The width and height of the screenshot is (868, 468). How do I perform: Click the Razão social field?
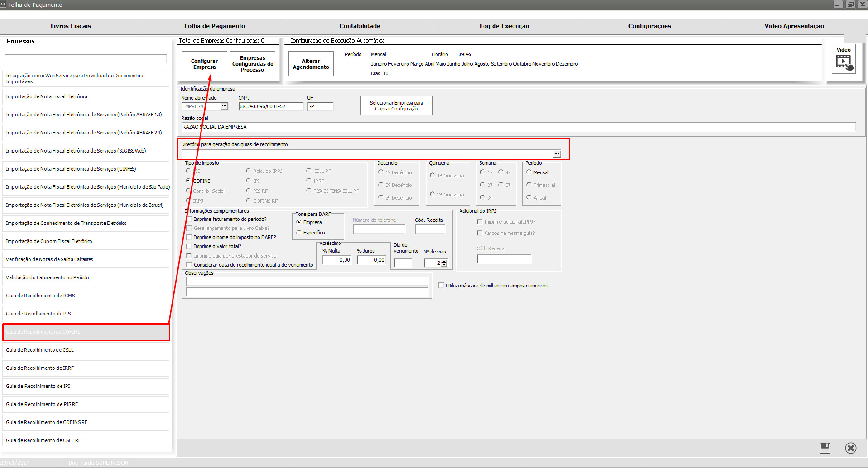tap(518, 127)
